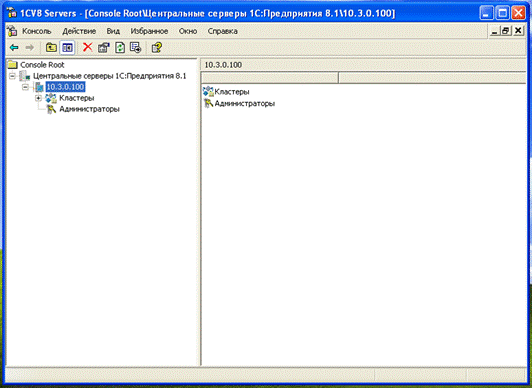The image size is (532, 388).
Task: Expand the Кластеры tree node
Action: click(x=38, y=98)
